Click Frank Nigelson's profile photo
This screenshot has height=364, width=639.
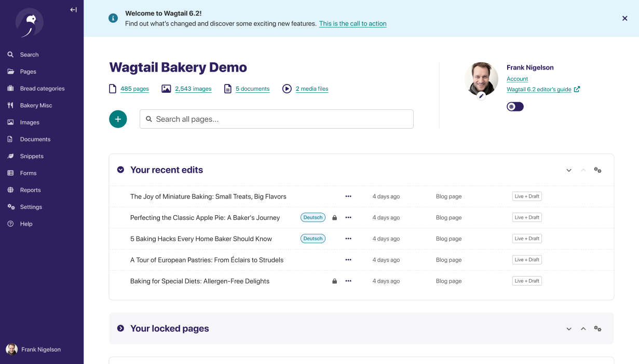pos(481,79)
